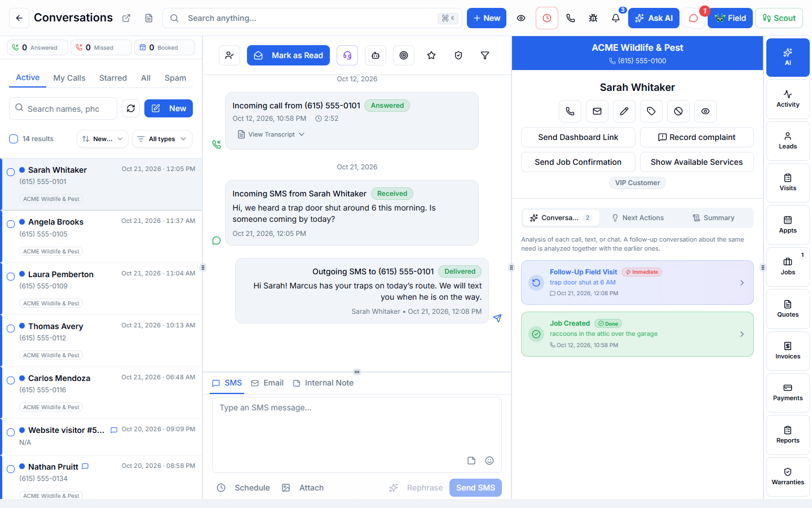Select the Angela Brooks conversation checkbox
This screenshot has height=508, width=812.
point(11,224)
